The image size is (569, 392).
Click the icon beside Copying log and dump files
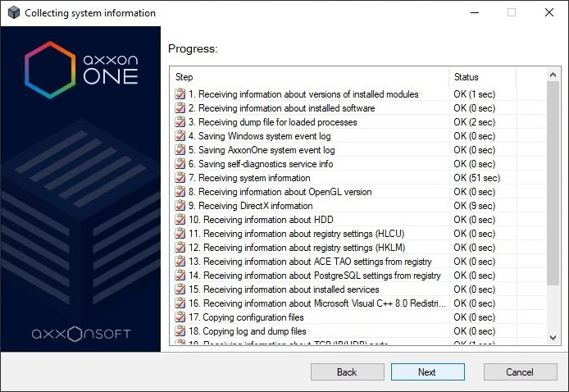pos(180,331)
